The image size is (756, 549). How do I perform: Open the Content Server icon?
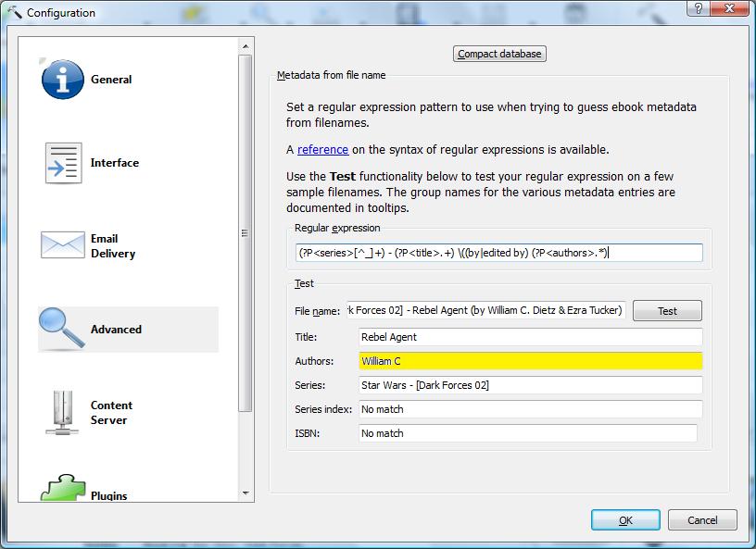[x=62, y=412]
